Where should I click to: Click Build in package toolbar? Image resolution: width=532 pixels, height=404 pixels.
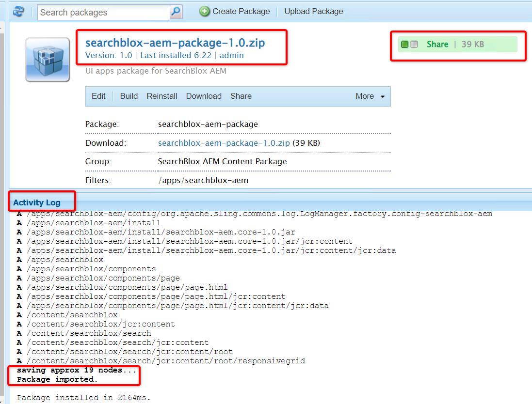click(x=129, y=96)
